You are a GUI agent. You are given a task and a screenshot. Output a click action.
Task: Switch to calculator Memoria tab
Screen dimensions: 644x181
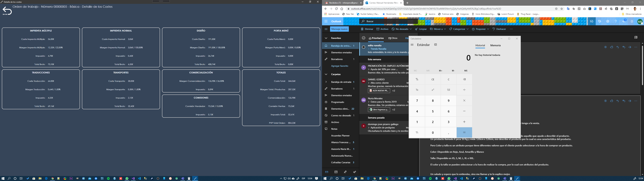point(495,45)
